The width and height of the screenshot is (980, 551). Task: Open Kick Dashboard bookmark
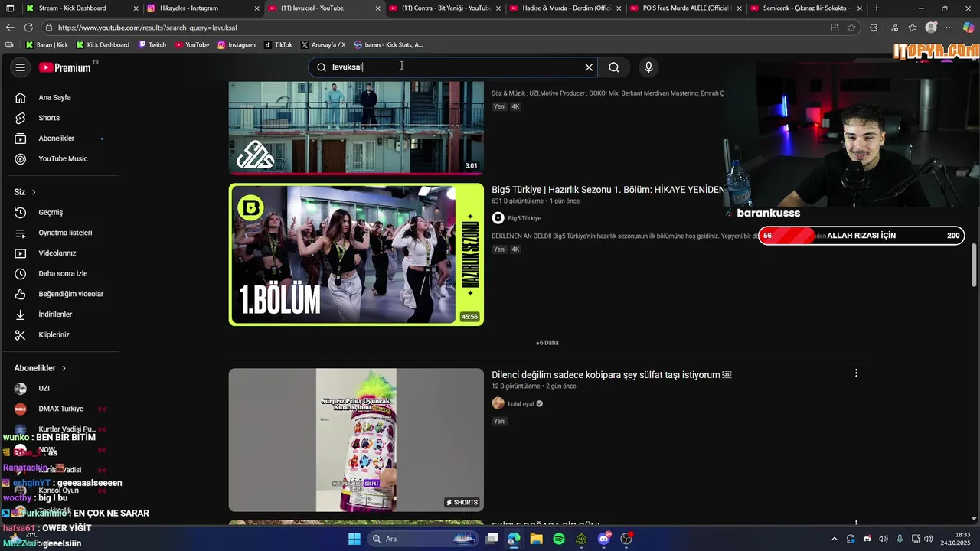(103, 44)
